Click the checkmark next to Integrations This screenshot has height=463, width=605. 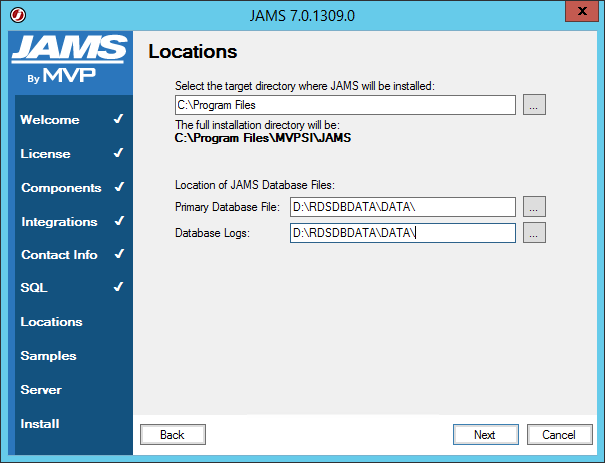click(x=120, y=221)
